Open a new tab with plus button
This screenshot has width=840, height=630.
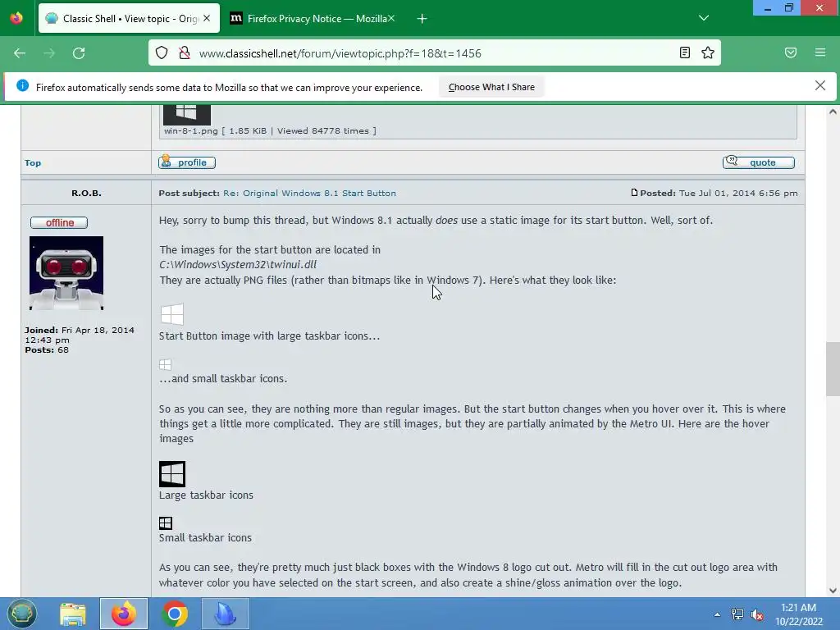[422, 19]
